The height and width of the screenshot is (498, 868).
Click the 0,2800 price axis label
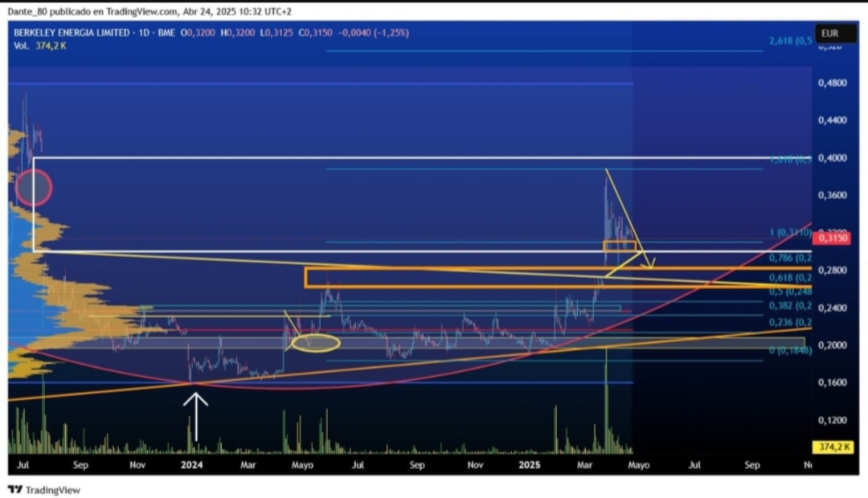(833, 270)
